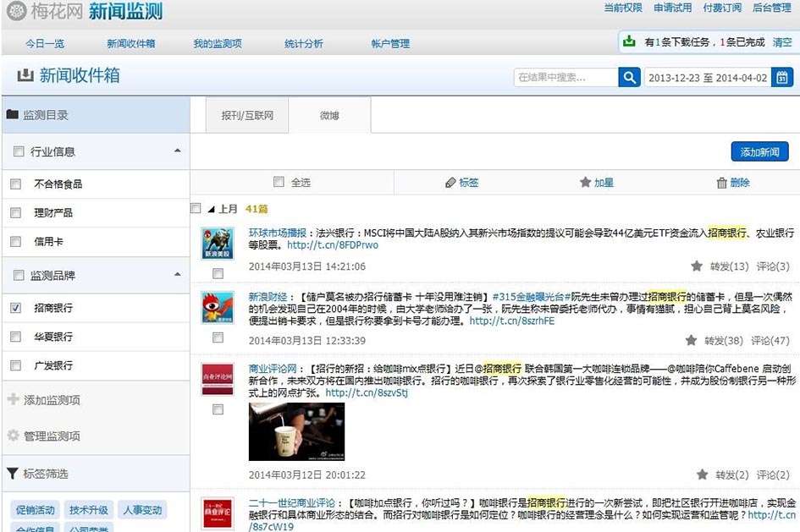The image size is (800, 532).
Task: Select the 环球市场播报 post checkbox
Action: 218,274
